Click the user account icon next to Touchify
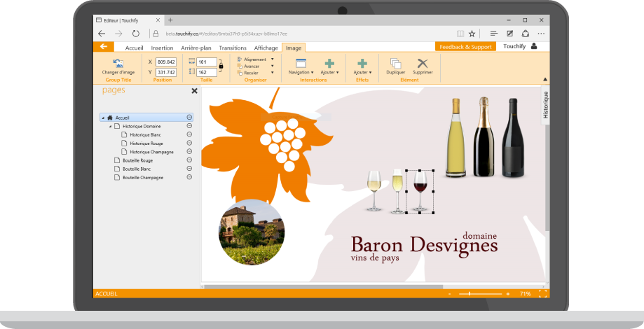The image size is (644, 329). [x=534, y=46]
